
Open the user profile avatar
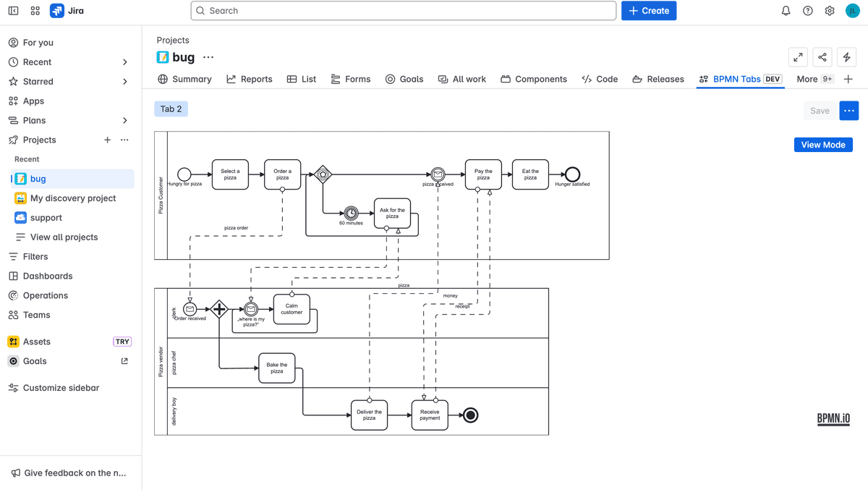coord(853,11)
